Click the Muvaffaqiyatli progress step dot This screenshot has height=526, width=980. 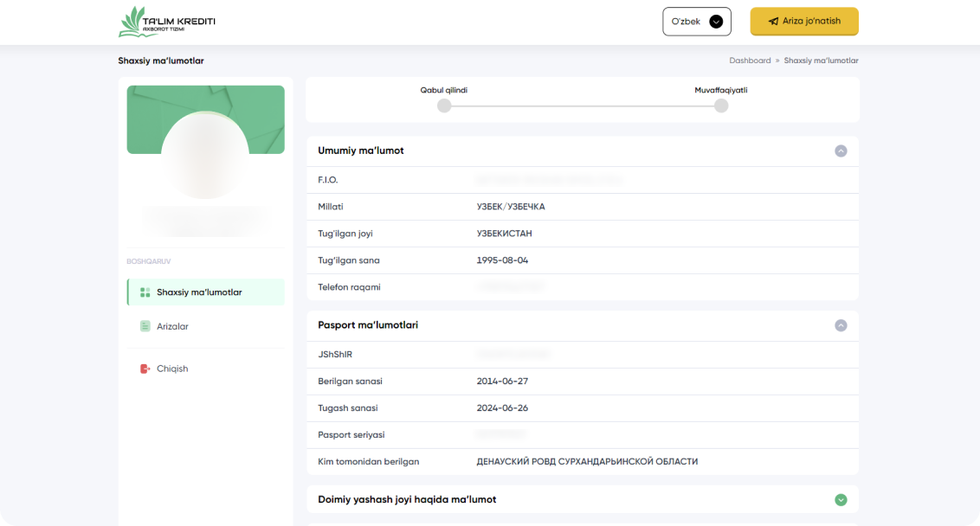coord(721,106)
